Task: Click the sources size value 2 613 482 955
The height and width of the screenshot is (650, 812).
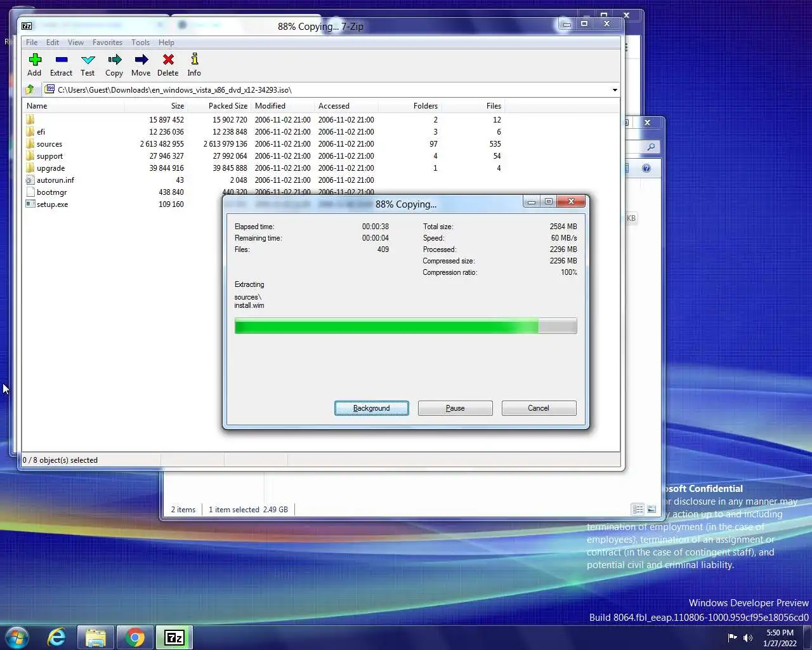Action: [x=162, y=144]
